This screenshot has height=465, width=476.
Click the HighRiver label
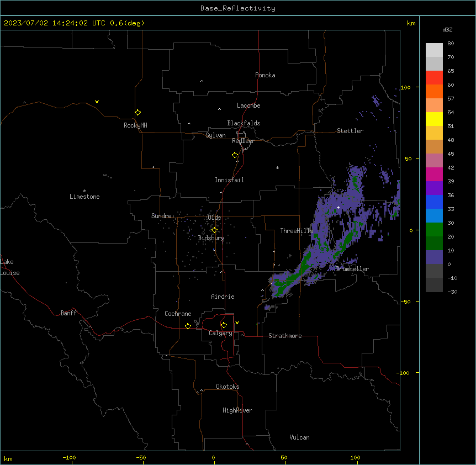pyautogui.click(x=237, y=410)
